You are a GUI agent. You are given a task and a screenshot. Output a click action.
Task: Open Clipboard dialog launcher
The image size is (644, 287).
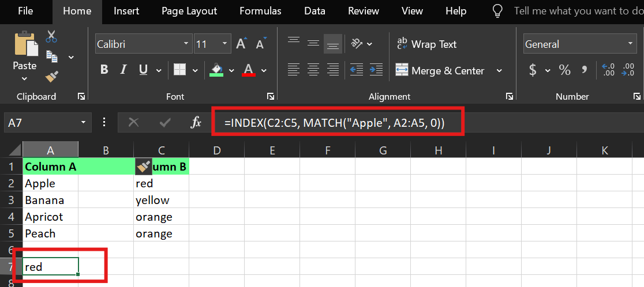point(81,96)
